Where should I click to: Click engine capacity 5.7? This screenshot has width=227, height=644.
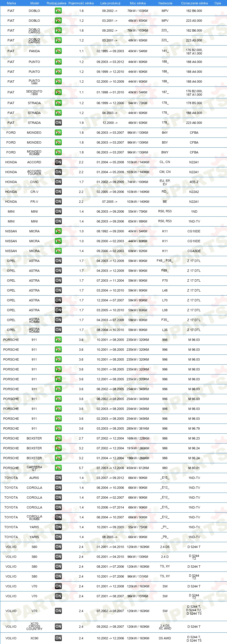click(x=81, y=468)
